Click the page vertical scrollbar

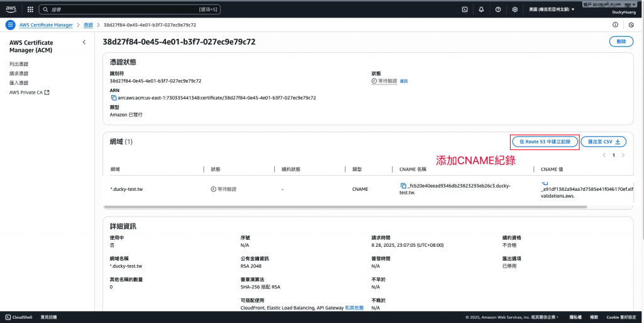coord(641,135)
